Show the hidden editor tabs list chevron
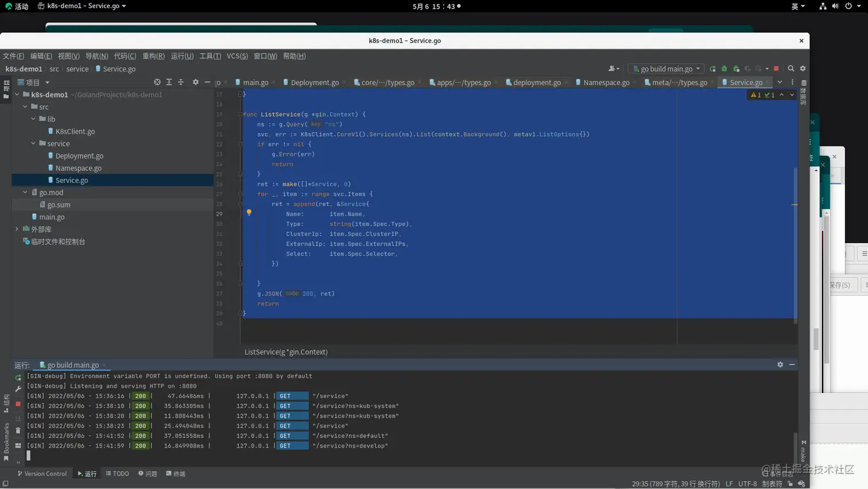Viewport: 868px width, 489px height. (x=780, y=82)
